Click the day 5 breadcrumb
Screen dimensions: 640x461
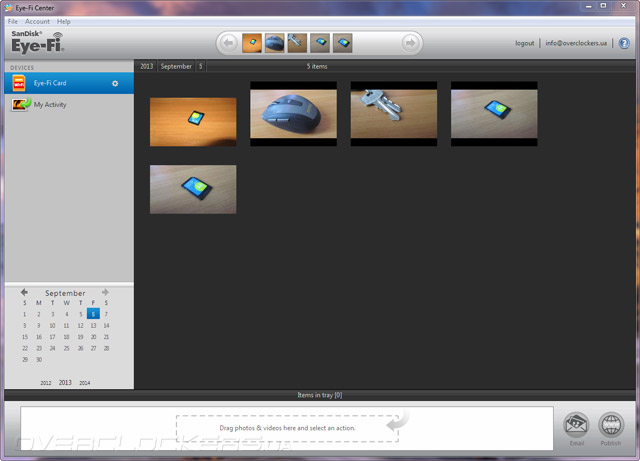pyautogui.click(x=200, y=66)
